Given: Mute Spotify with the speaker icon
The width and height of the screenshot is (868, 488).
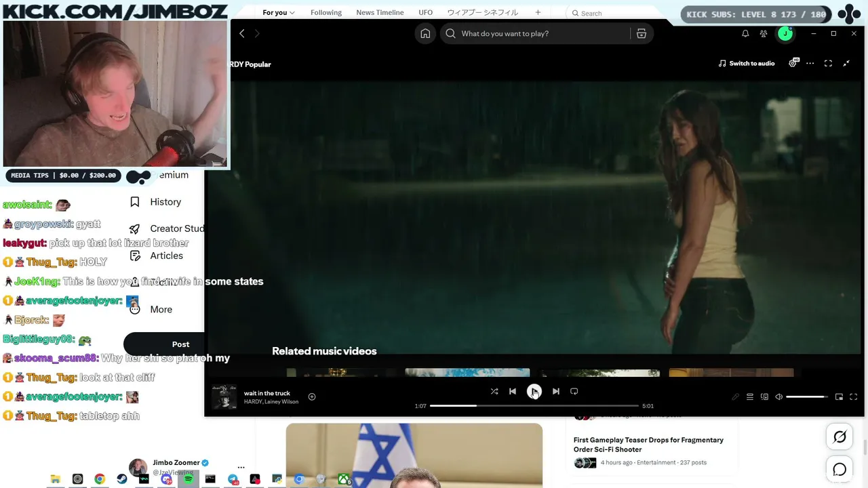Looking at the screenshot, I should pos(779,396).
